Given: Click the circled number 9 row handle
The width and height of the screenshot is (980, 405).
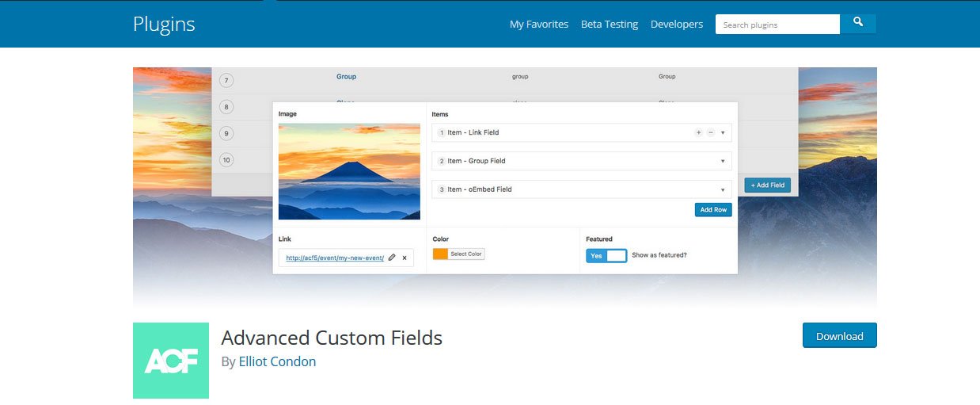Looking at the screenshot, I should [x=227, y=134].
